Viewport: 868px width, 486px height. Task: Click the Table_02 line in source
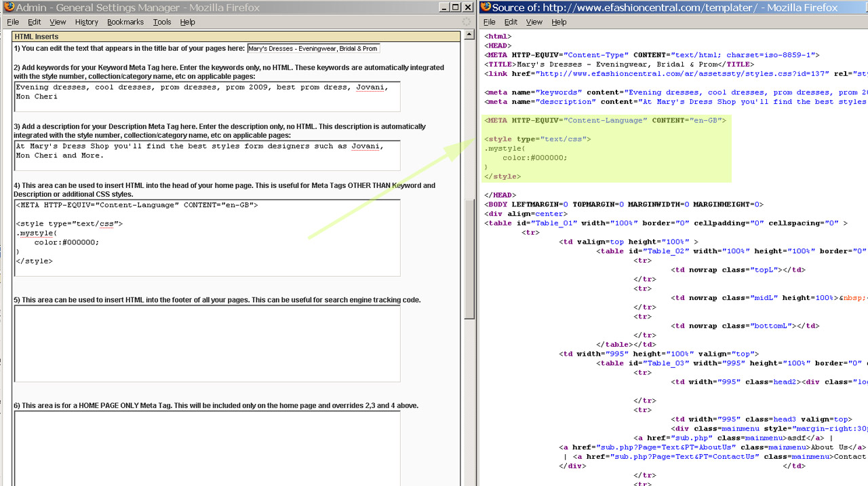pos(732,251)
